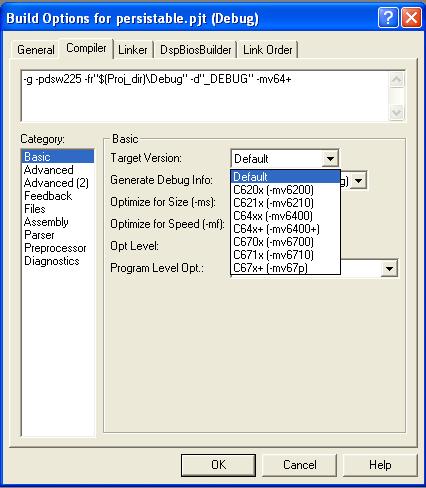Select C671x (-mv6710) target
Screen dimensions: 426x488
pos(285,255)
